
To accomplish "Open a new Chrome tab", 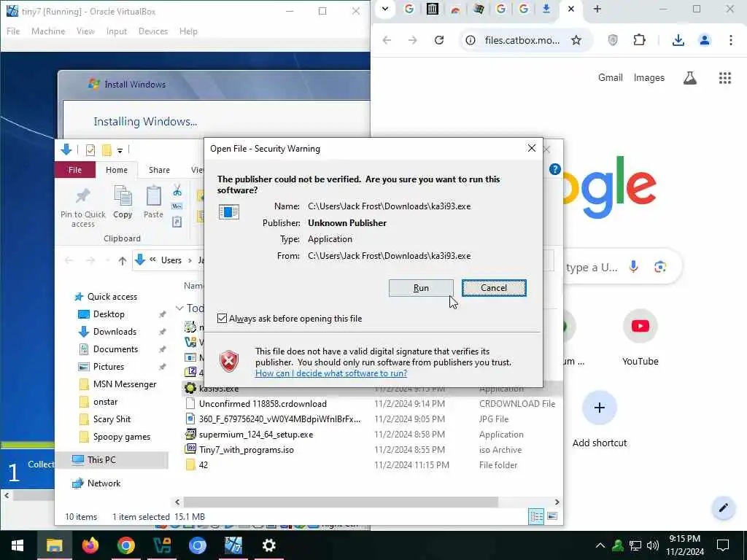I will 597,9.
